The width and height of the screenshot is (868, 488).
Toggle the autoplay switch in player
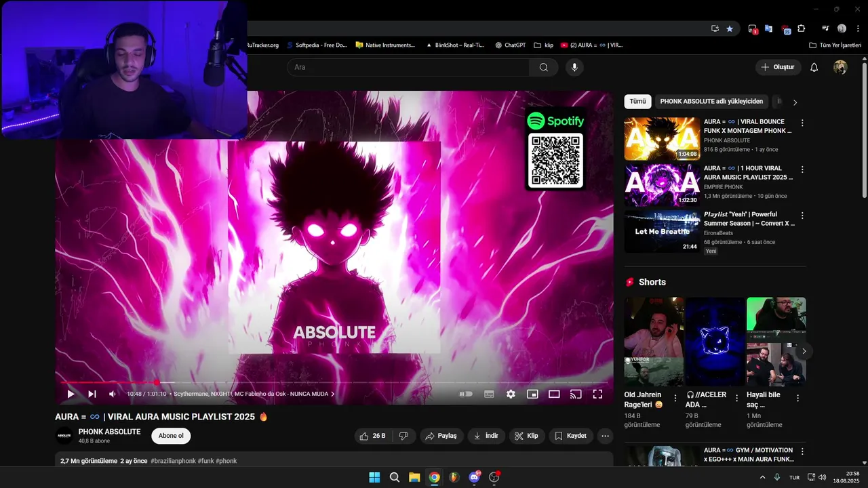click(x=466, y=394)
